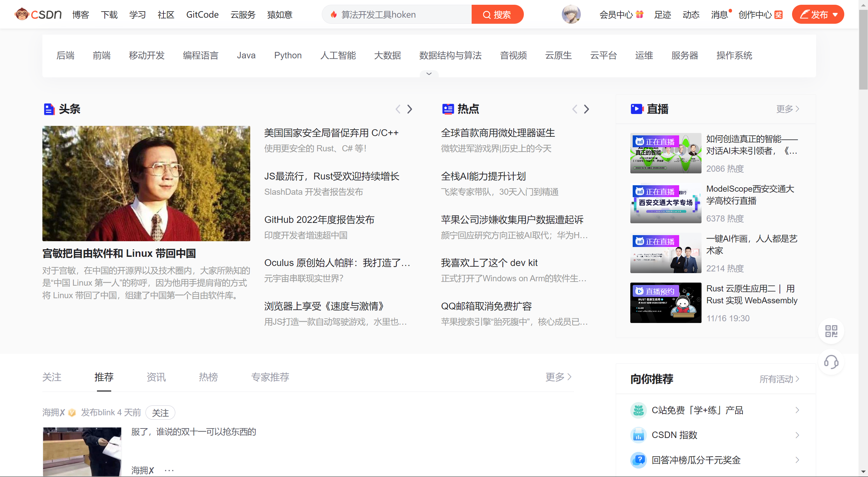
Task: Open the user avatar profile
Action: coord(571,14)
